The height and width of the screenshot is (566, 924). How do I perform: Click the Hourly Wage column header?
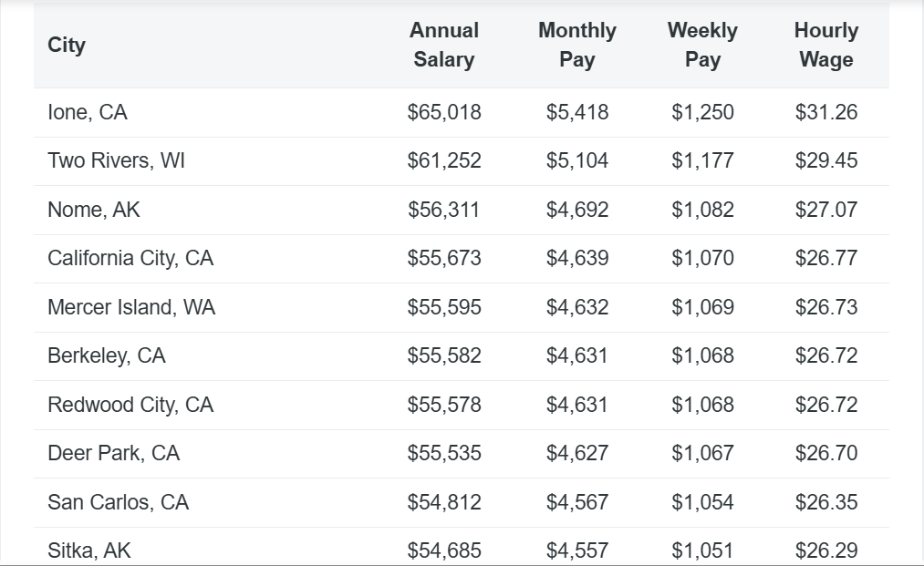[x=825, y=45]
